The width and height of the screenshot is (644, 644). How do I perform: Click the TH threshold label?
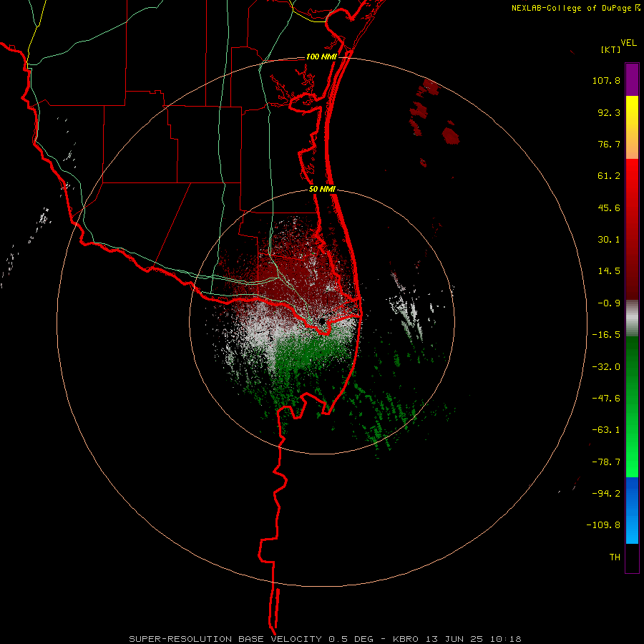point(615,557)
